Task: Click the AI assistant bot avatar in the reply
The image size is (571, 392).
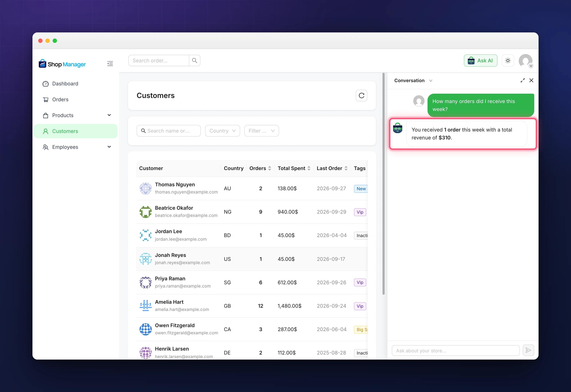Action: tap(397, 128)
